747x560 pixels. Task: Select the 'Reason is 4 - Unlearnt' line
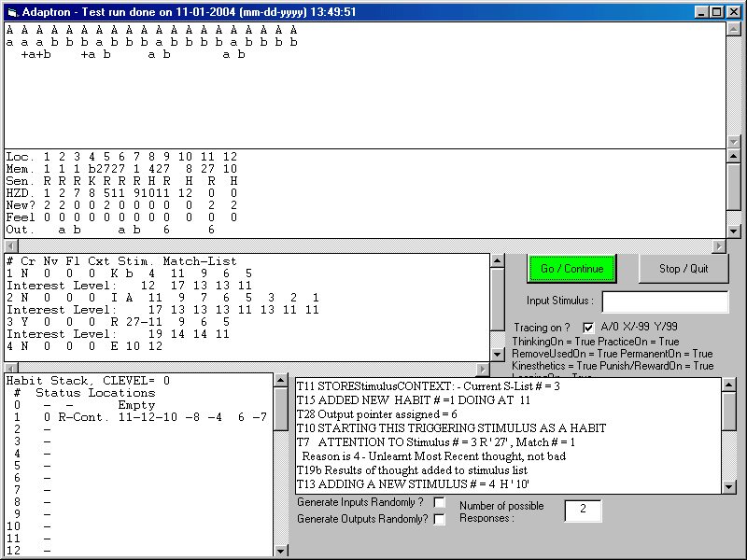tap(433, 456)
